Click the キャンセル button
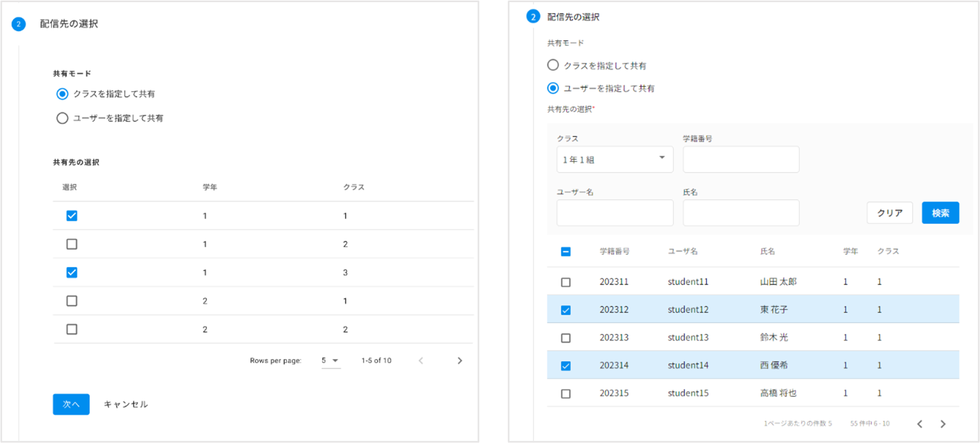980x443 pixels. 125,405
